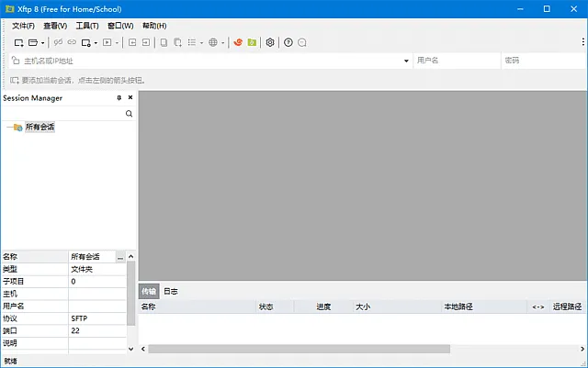Click the left-arrow transfer icon
The image size is (588, 368).
132,43
